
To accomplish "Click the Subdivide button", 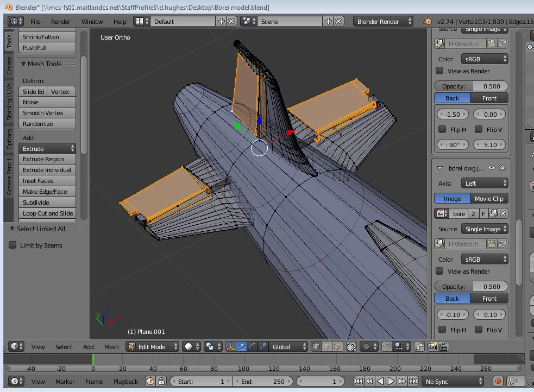I will [x=47, y=203].
